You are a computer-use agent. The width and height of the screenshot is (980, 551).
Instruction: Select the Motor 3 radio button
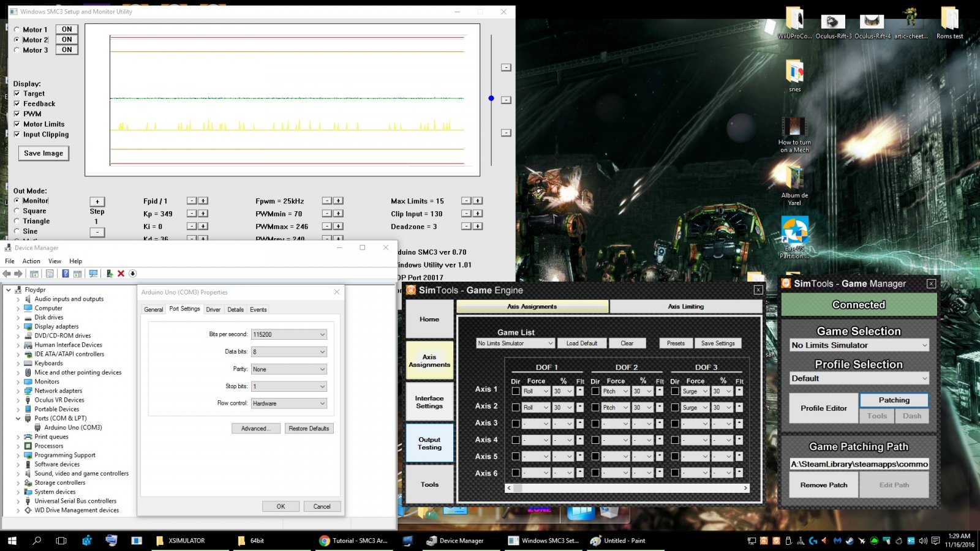[17, 50]
